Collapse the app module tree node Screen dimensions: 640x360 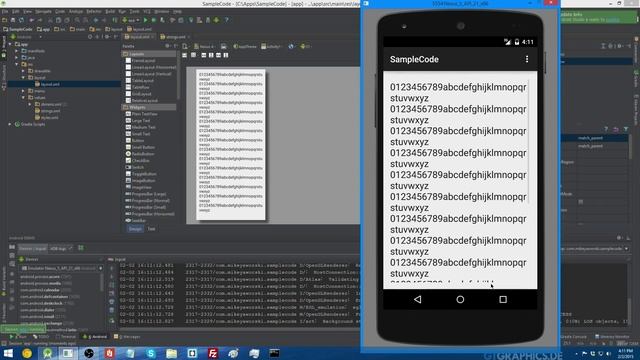tap(11, 44)
